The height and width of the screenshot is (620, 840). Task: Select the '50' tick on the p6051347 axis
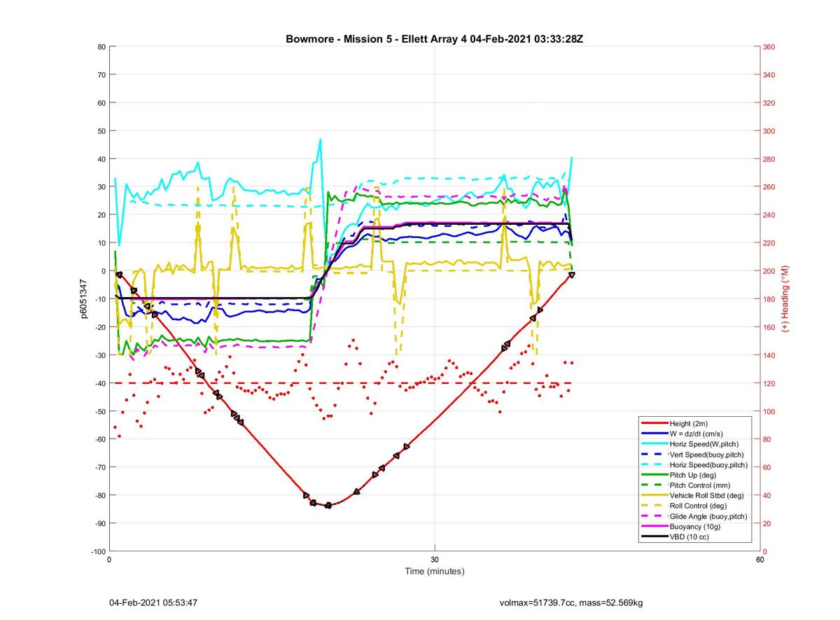(101, 131)
